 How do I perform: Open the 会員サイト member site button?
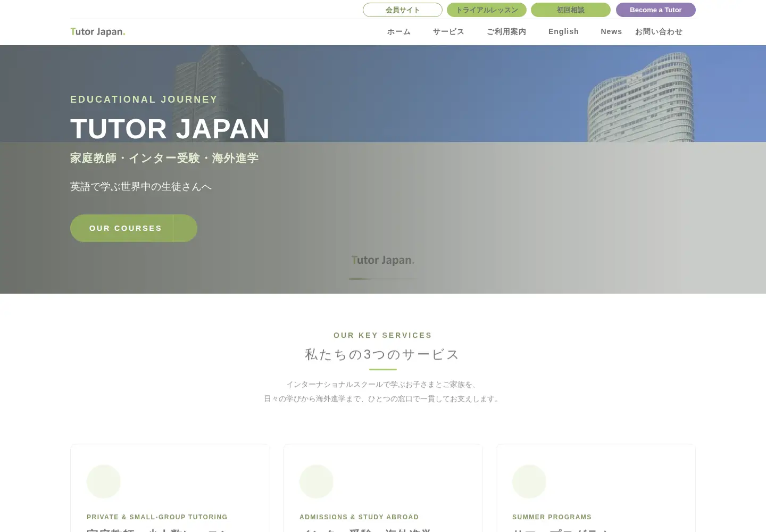pyautogui.click(x=403, y=10)
